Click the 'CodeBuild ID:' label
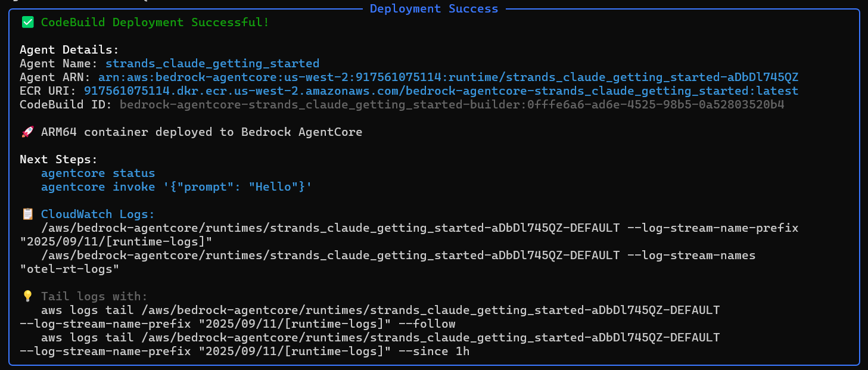The width and height of the screenshot is (868, 370). pos(66,104)
